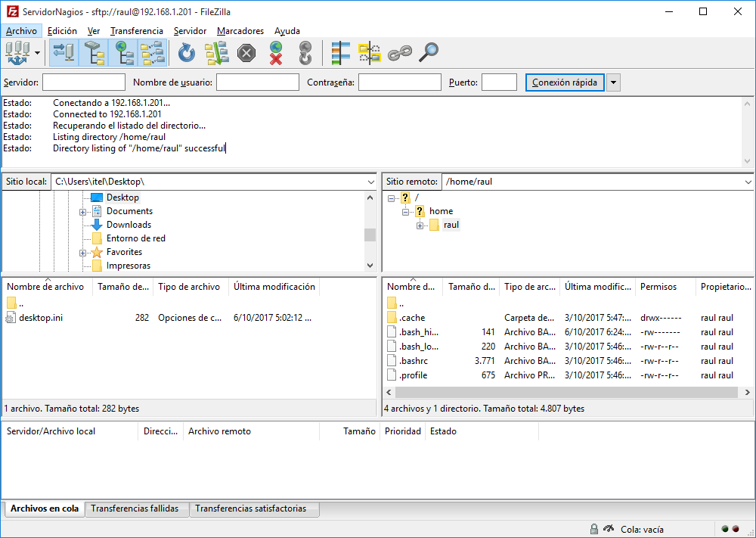Sort local files by Tipo de archivo column
The width and height of the screenshot is (756, 538).
pyautogui.click(x=191, y=287)
